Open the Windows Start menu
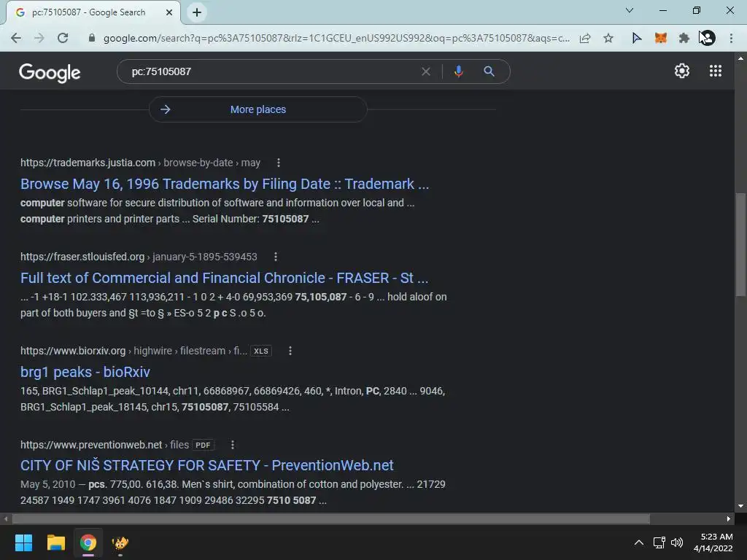747x560 pixels. (23, 542)
